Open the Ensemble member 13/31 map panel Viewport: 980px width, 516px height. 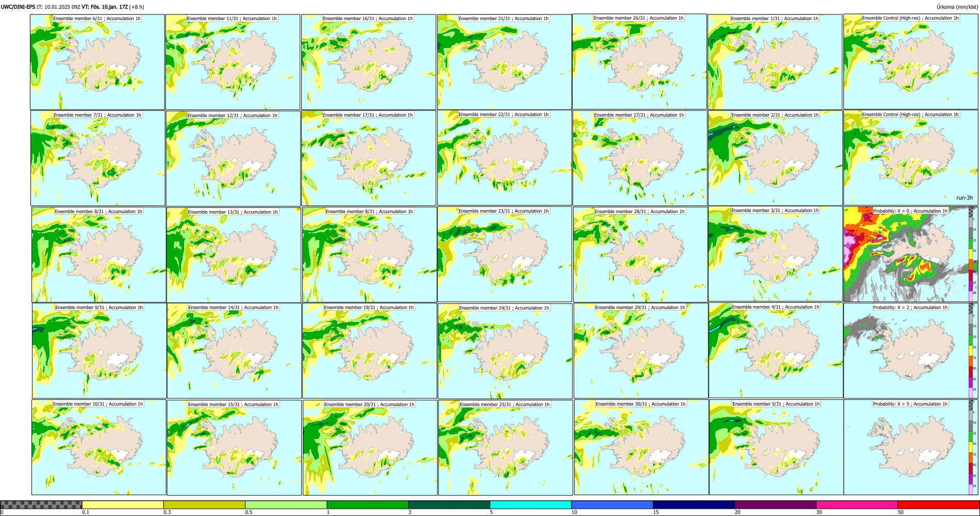click(x=234, y=255)
